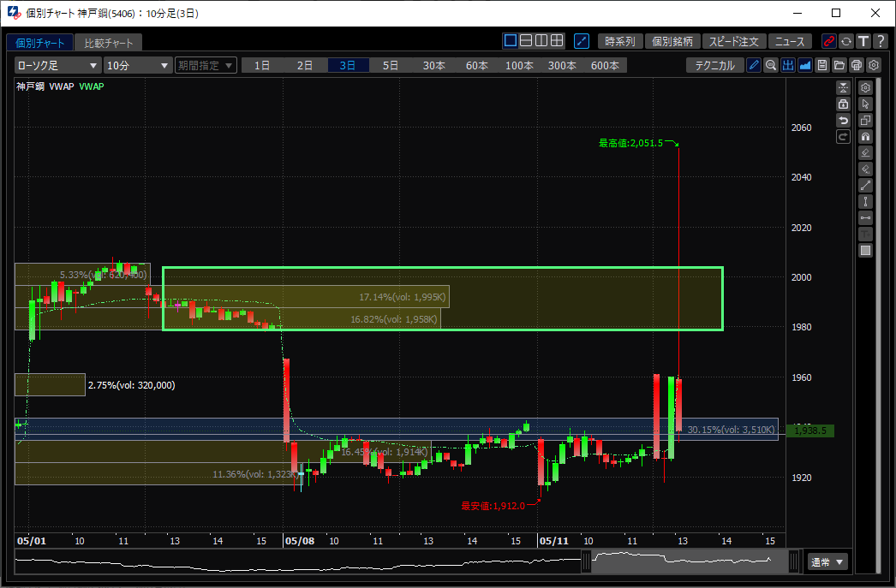This screenshot has height=588, width=896.
Task: Open the ニュース panel
Action: (x=790, y=42)
